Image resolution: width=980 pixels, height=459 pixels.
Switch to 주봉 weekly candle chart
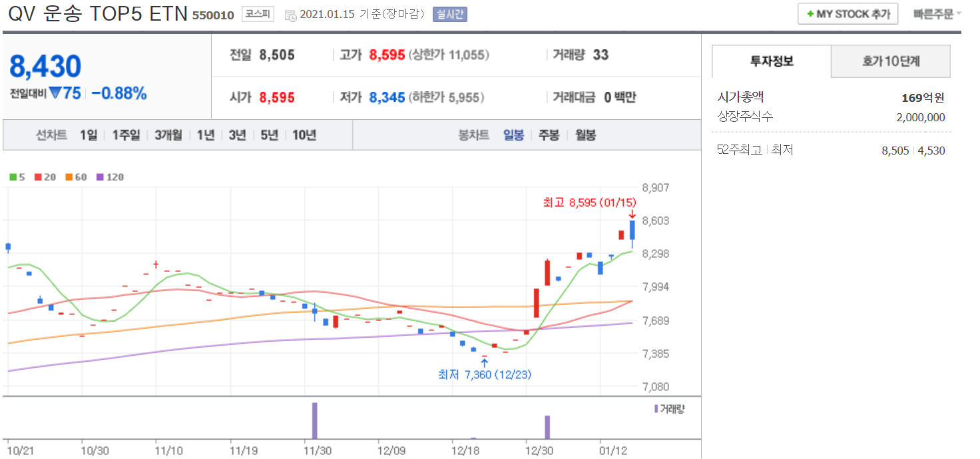click(x=549, y=135)
